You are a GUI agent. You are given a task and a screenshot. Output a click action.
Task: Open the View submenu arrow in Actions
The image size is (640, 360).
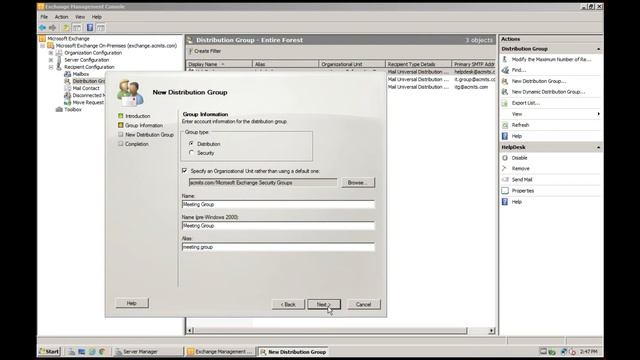click(x=598, y=114)
